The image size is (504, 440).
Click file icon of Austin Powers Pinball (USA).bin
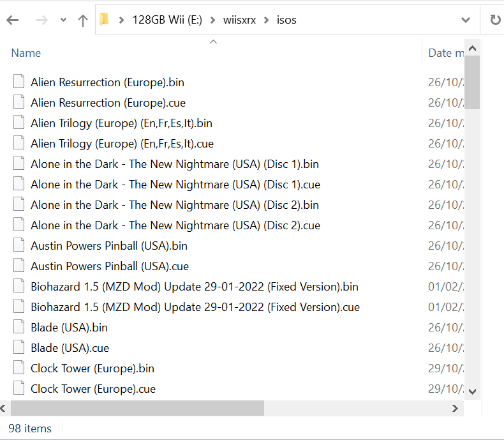click(x=19, y=245)
